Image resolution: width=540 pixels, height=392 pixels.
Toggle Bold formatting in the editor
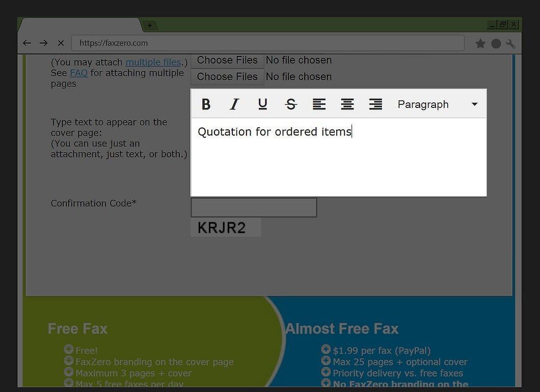coord(206,104)
